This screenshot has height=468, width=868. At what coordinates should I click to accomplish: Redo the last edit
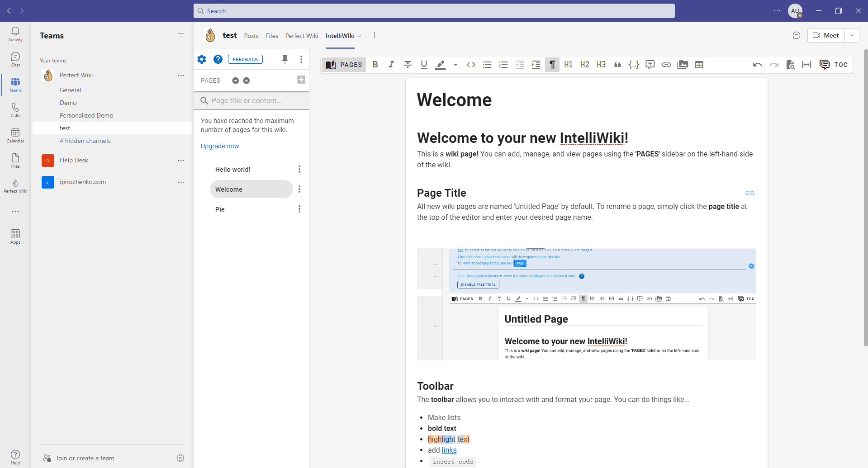tap(774, 65)
